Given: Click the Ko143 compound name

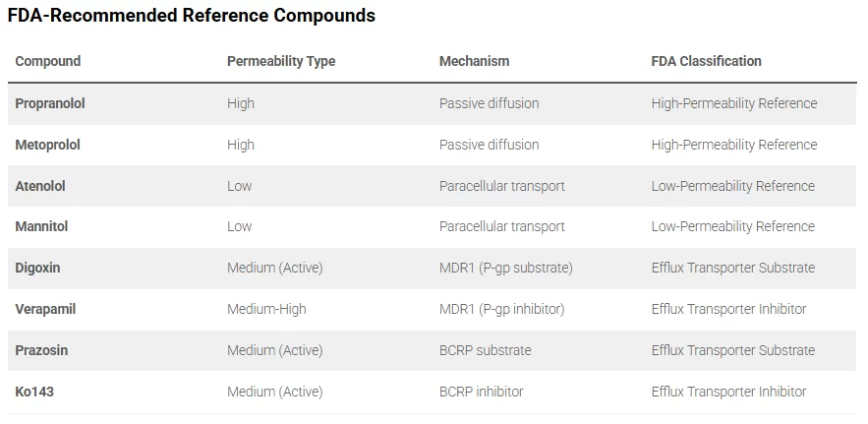Looking at the screenshot, I should 35,392.
